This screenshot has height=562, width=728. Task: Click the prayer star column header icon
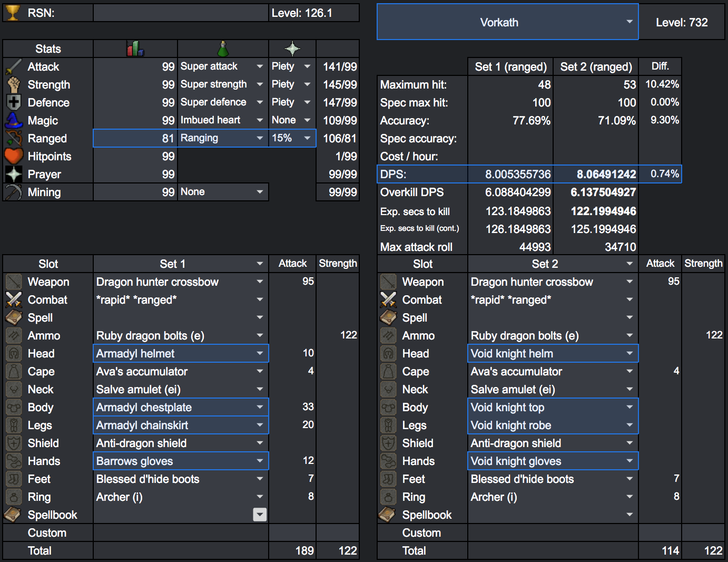292,48
